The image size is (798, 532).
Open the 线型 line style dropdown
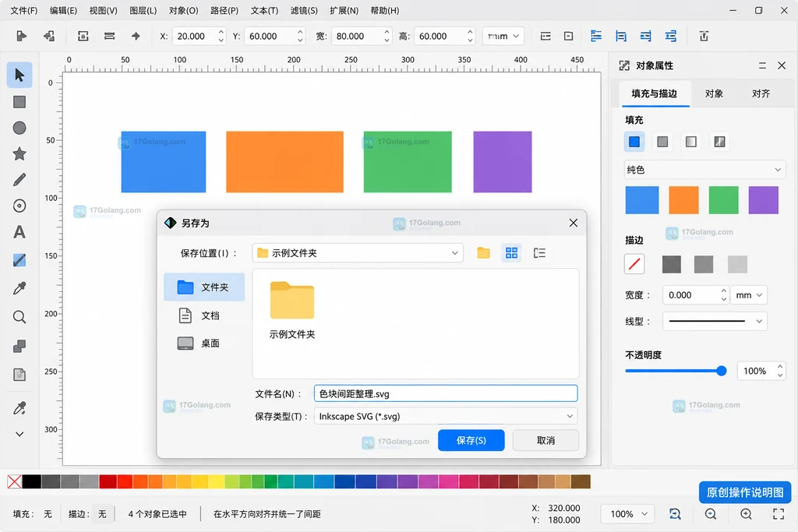715,321
